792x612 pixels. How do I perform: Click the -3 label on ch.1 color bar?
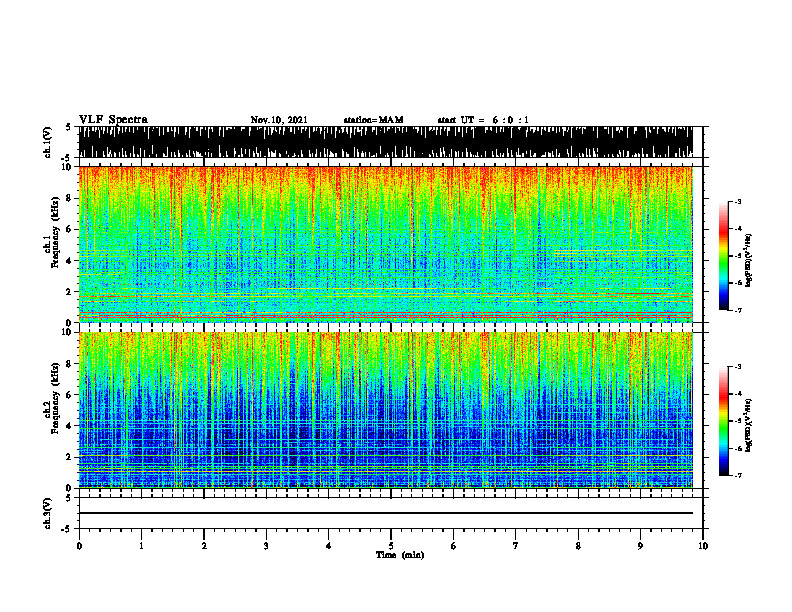pos(738,202)
